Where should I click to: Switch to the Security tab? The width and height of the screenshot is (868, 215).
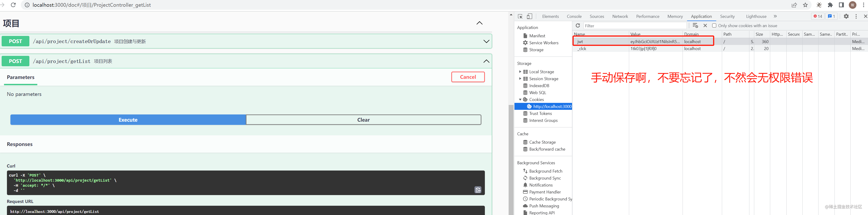(x=727, y=16)
